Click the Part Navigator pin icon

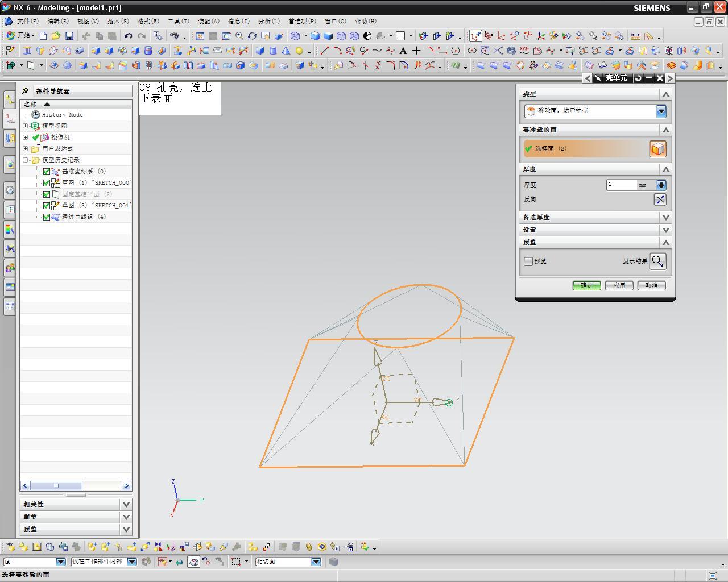(25, 90)
